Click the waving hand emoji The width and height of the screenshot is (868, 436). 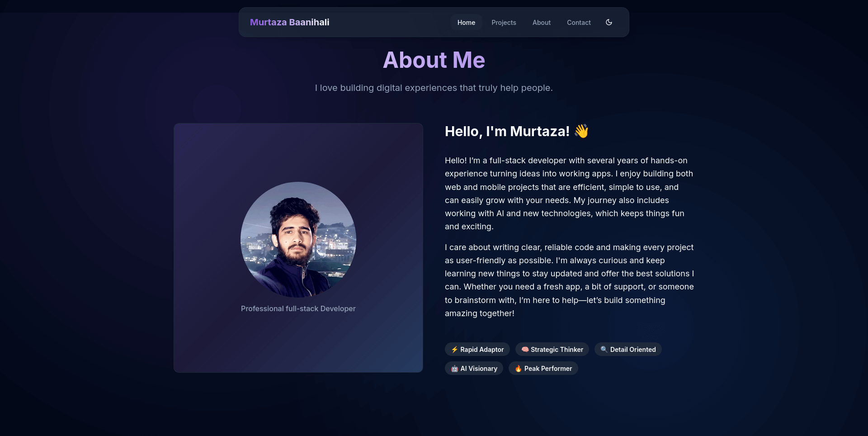point(581,131)
